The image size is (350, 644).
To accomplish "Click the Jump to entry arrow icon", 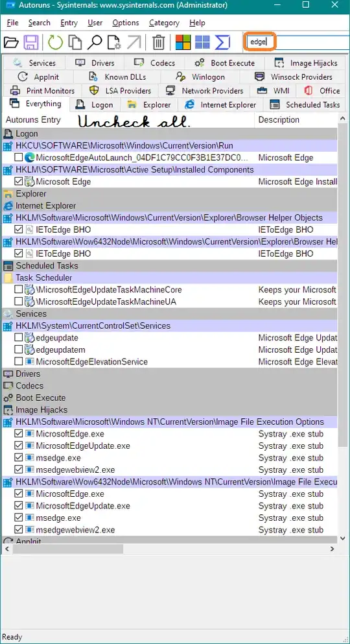I will point(134,42).
